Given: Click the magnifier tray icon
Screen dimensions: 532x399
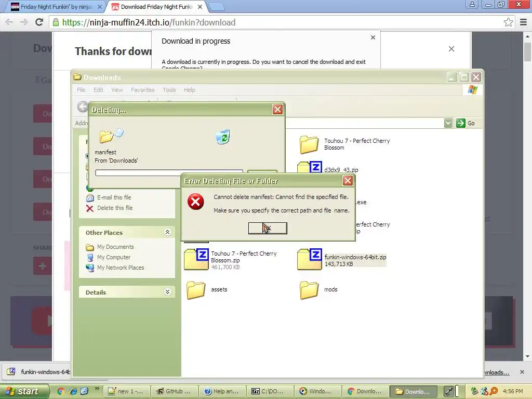Looking at the screenshot, I should pos(494,391).
